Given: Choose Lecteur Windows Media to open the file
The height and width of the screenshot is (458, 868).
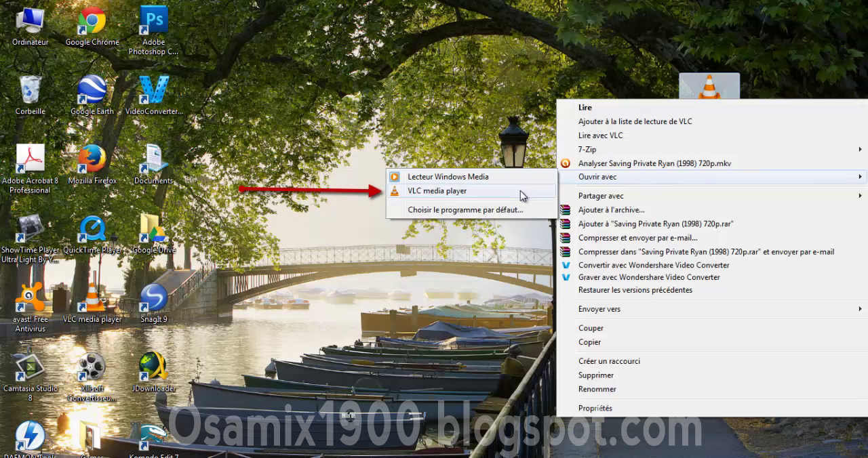Looking at the screenshot, I should click(448, 176).
